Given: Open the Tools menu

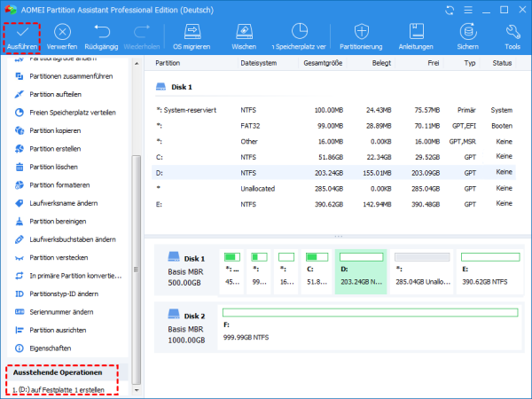Looking at the screenshot, I should click(512, 37).
